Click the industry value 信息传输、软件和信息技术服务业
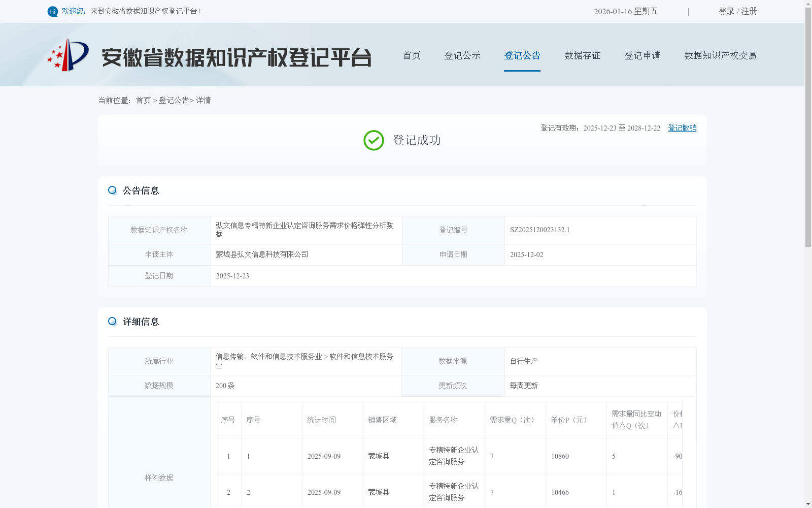Viewport: 812px width, 508px height. 304,361
